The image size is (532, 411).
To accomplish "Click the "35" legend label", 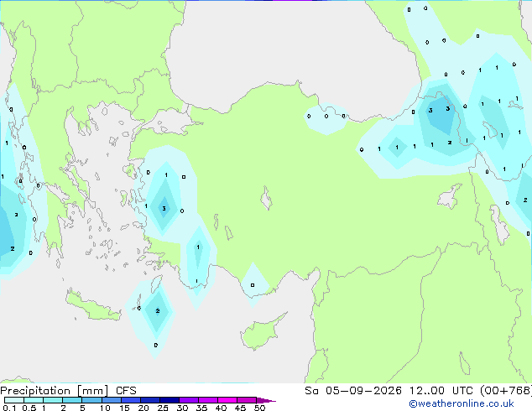I will pos(201,408).
